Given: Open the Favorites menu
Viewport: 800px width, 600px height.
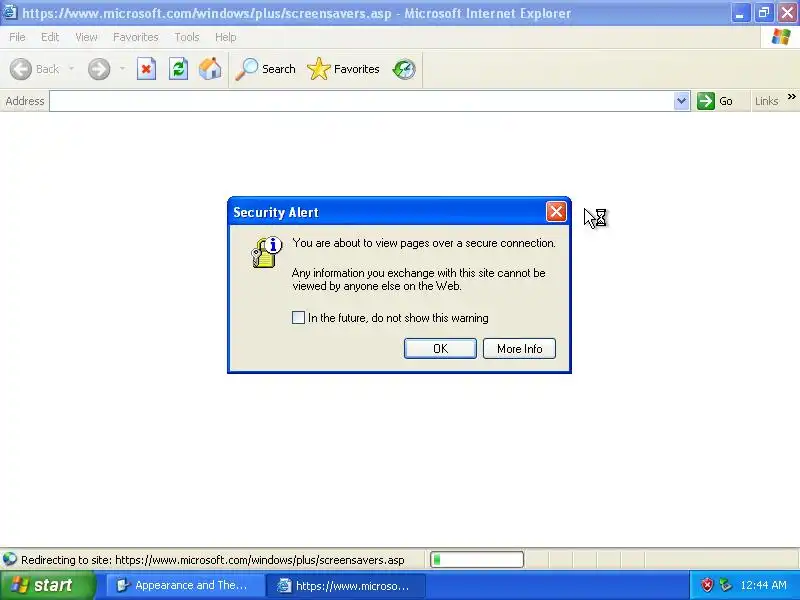Looking at the screenshot, I should click(x=136, y=37).
